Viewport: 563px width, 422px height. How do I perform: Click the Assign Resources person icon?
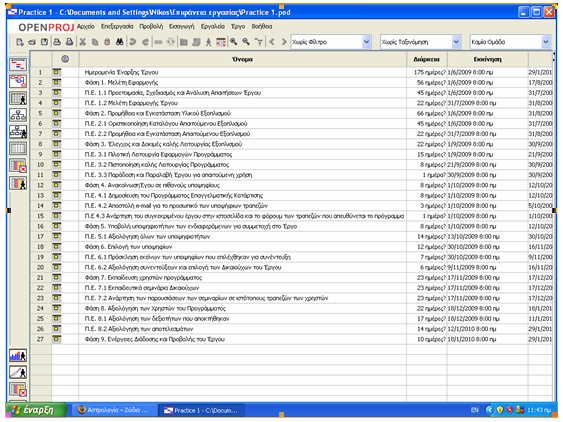pyautogui.click(x=208, y=42)
